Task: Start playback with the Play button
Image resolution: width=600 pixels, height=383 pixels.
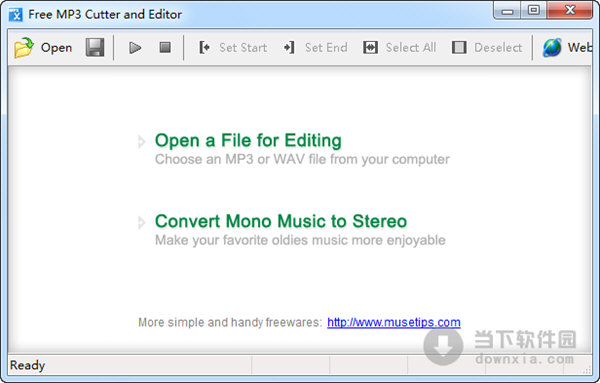Action: pyautogui.click(x=135, y=48)
